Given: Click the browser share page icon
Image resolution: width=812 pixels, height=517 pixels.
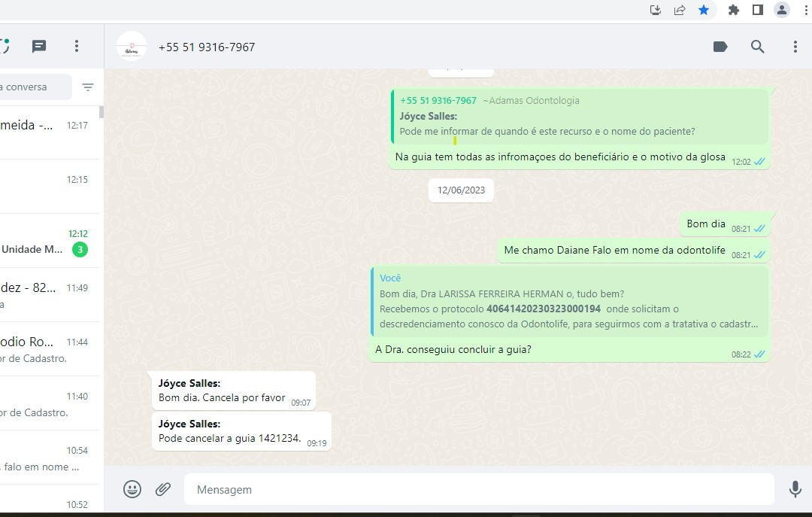Looking at the screenshot, I should click(680, 10).
